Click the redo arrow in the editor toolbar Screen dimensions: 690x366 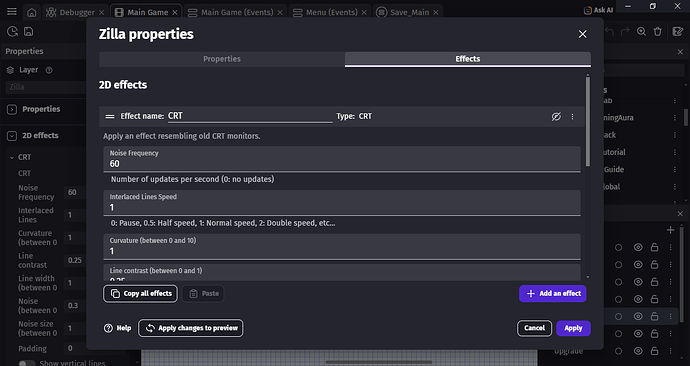625,31
